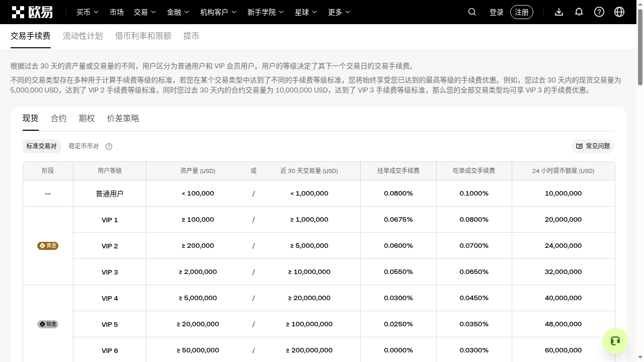Screen dimensions: 644x362
Task: Expand the 买币 dropdown menu
Action: click(x=88, y=12)
